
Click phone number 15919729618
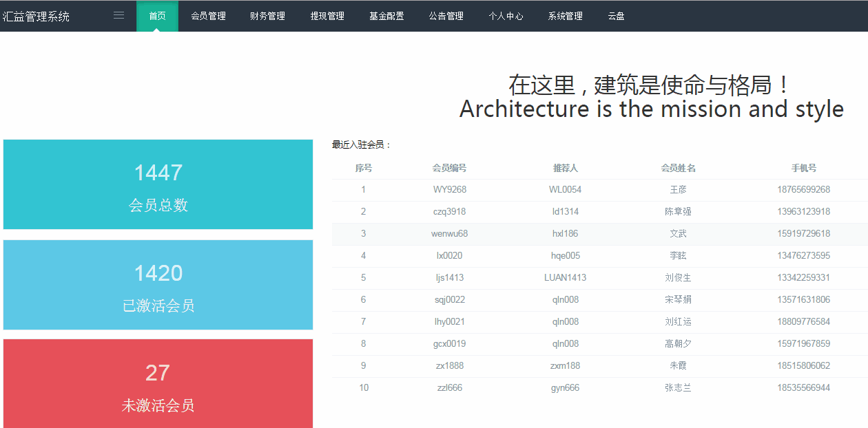804,234
